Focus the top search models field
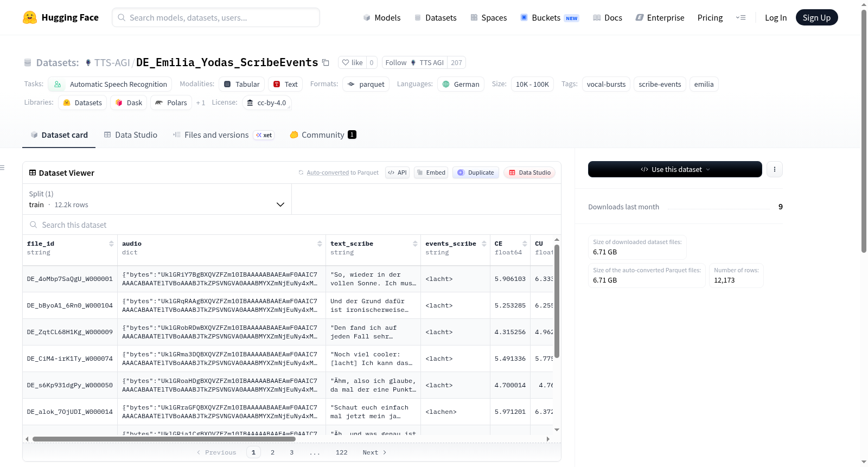The image size is (868, 467). pos(216,17)
